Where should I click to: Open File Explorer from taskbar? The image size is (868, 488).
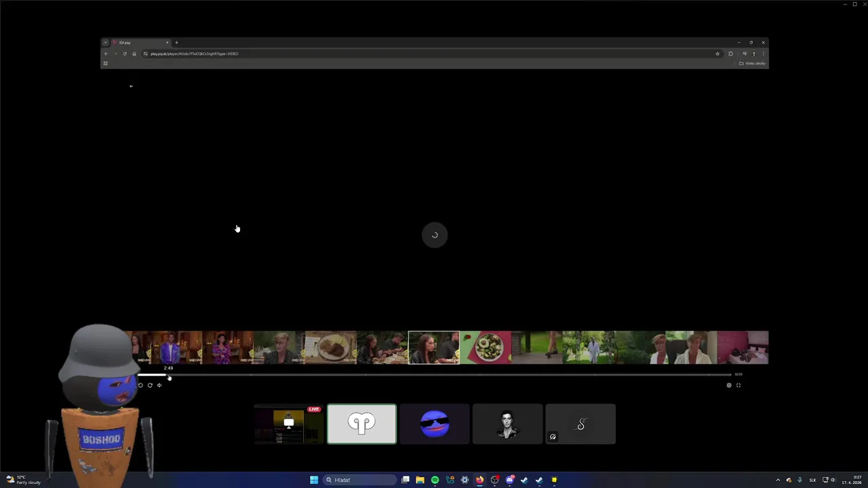[x=420, y=480]
